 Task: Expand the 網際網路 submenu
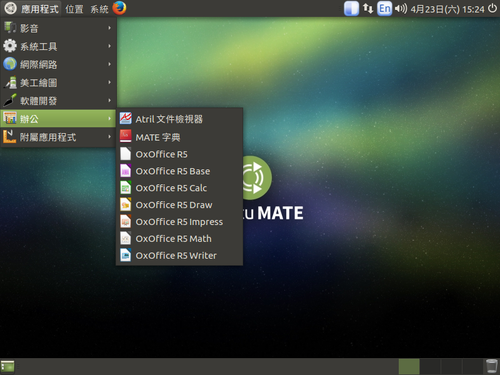pos(58,64)
